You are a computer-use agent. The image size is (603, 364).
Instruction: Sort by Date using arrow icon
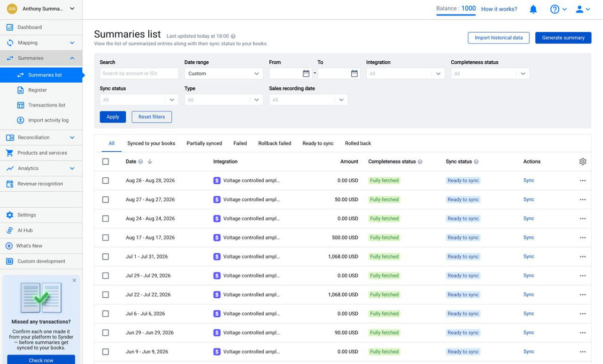[x=150, y=162]
